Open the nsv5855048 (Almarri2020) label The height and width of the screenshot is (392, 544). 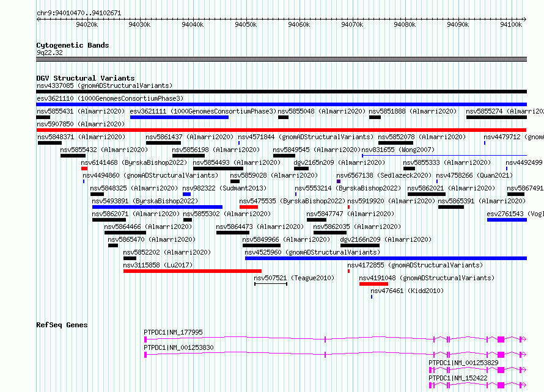pos(322,111)
